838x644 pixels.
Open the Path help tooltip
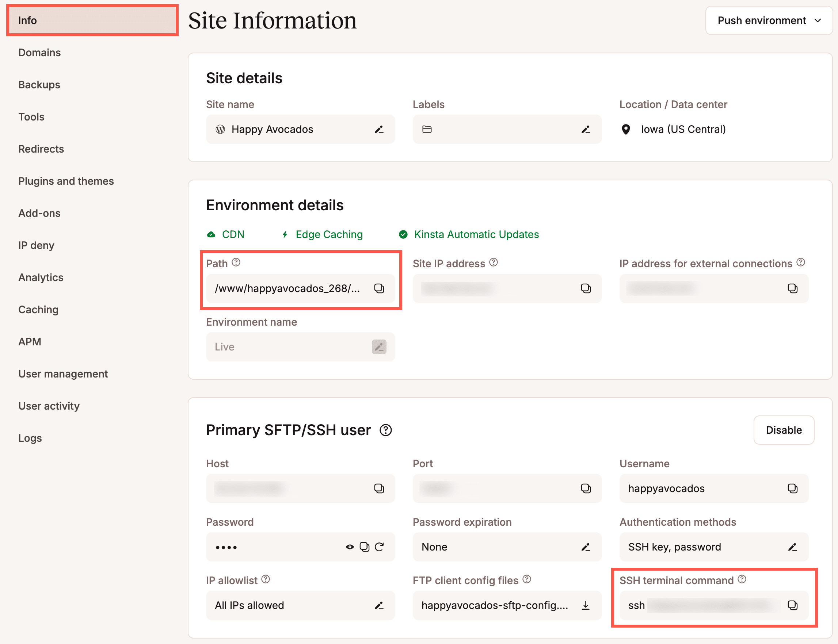click(236, 262)
